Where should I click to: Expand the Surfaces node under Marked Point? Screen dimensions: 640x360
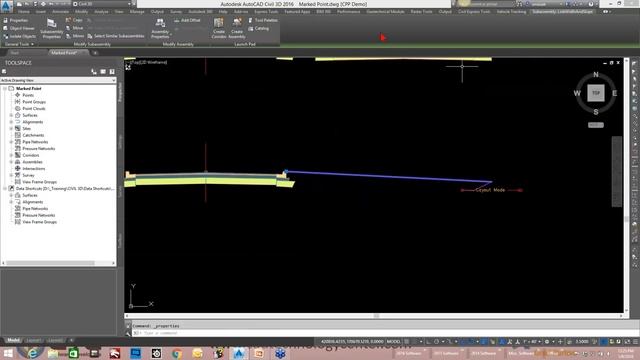(x=11, y=116)
